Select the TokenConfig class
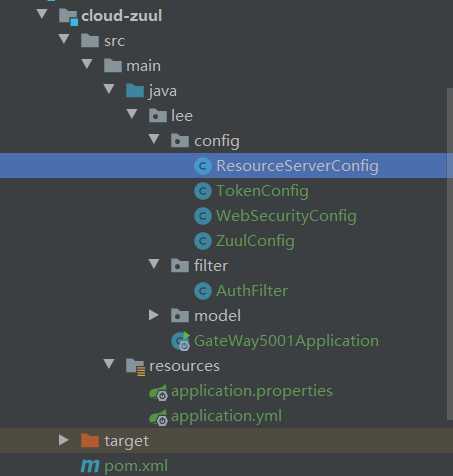The image size is (453, 476). (262, 191)
